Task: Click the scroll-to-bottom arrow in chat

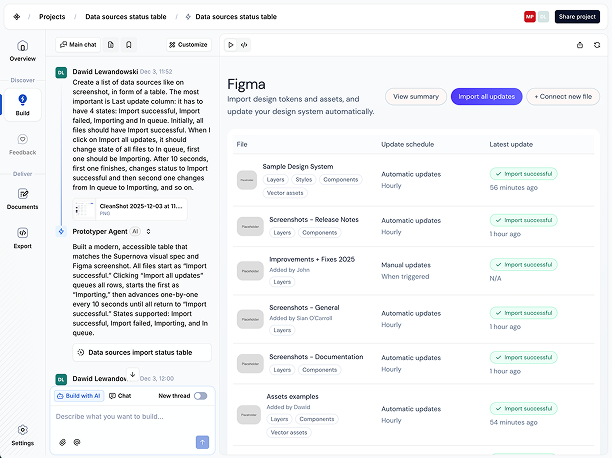Action: pos(133,374)
